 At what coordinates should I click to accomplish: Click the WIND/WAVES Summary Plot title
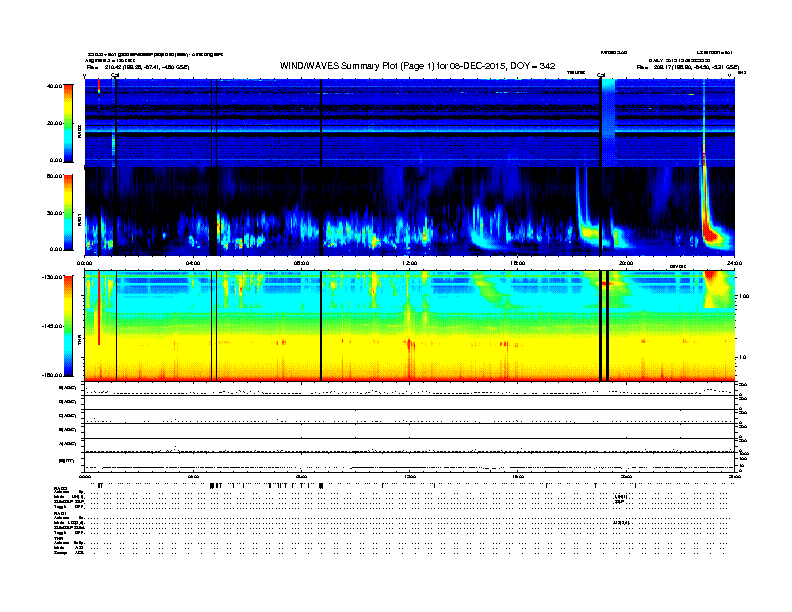coord(417,66)
